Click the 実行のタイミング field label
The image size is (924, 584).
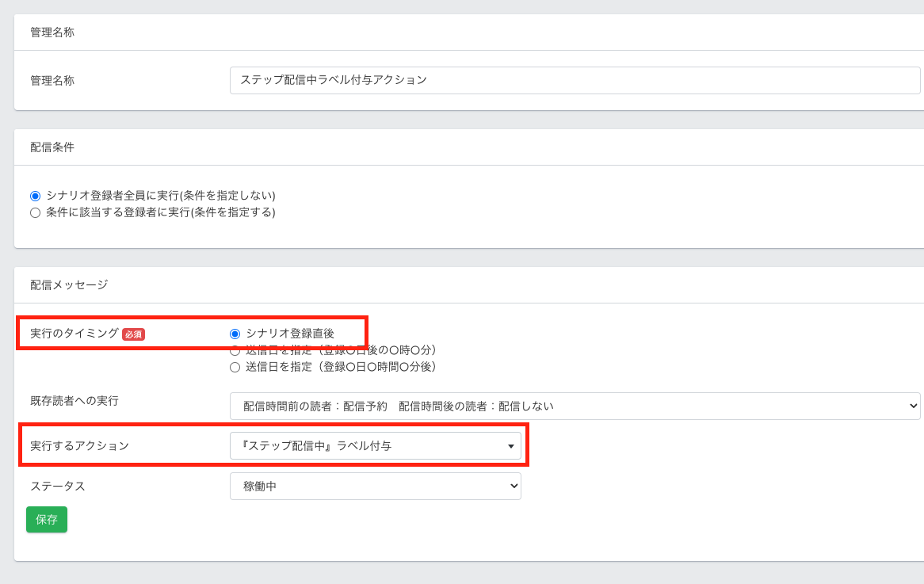[74, 334]
